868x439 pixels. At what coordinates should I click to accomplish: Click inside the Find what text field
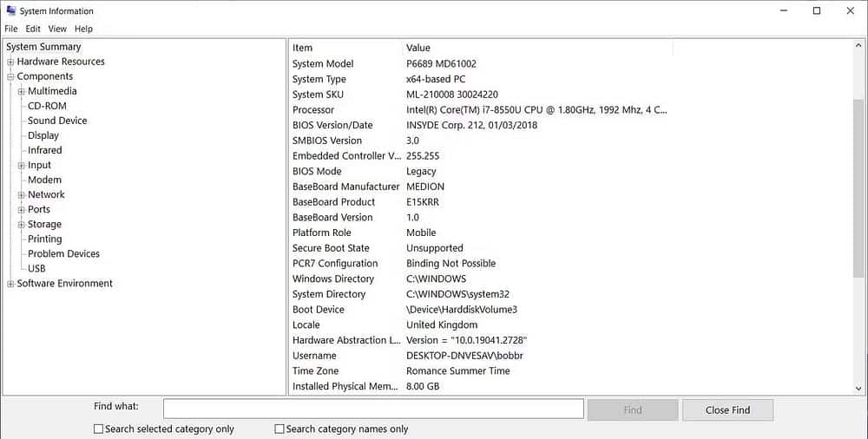click(373, 410)
